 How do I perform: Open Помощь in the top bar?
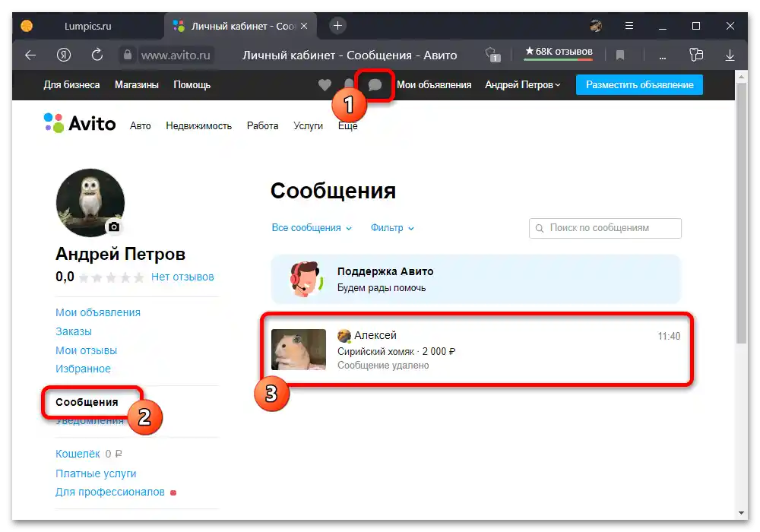[x=192, y=85]
